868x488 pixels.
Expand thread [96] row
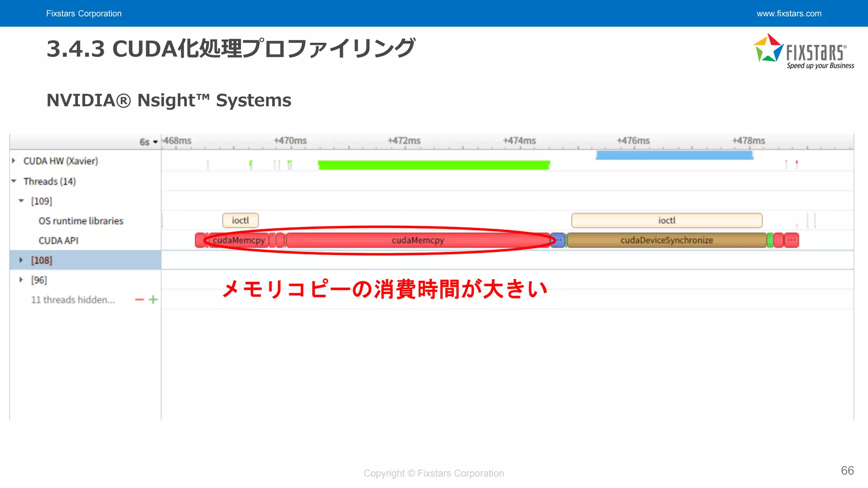pyautogui.click(x=21, y=280)
